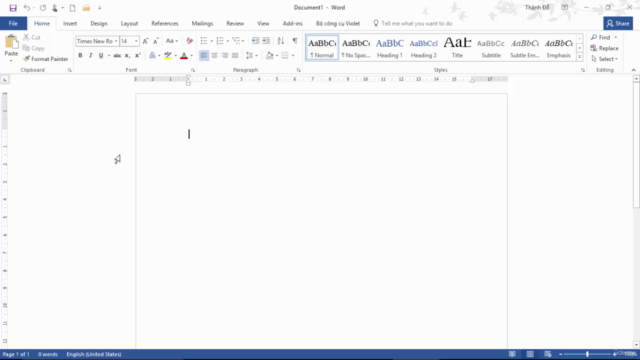
Task: Align text right
Action: tap(224, 56)
